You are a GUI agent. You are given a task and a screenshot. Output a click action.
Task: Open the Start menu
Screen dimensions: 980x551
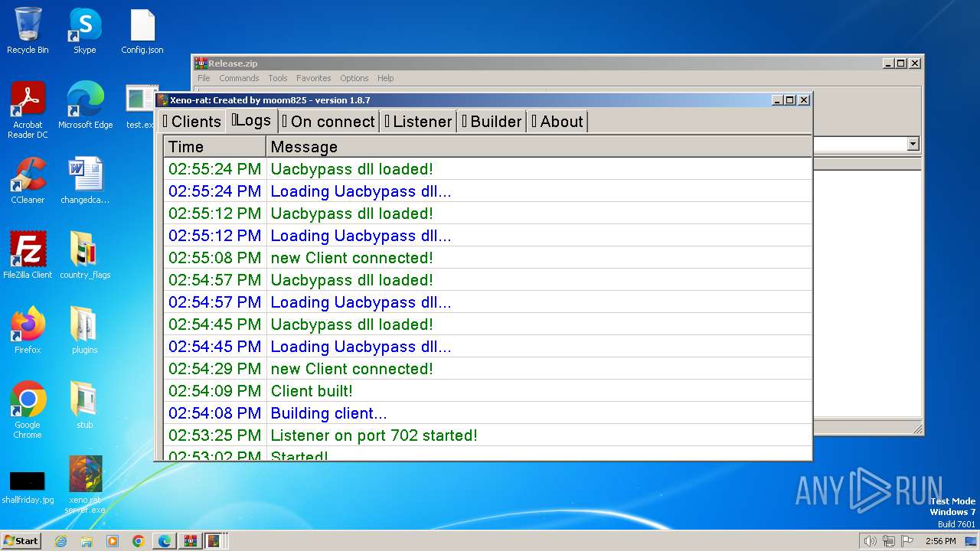point(21,541)
